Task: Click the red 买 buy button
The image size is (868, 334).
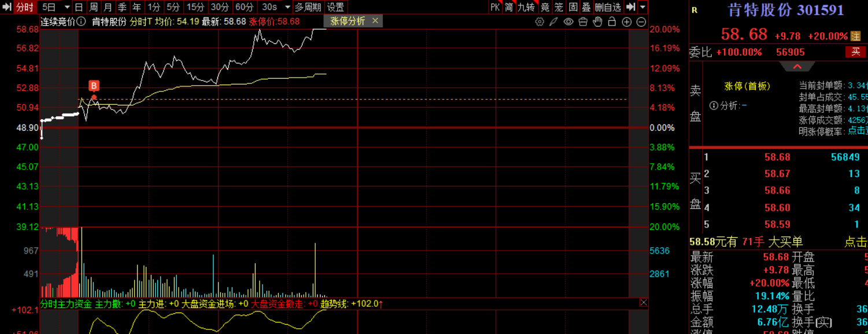Action: (x=856, y=52)
